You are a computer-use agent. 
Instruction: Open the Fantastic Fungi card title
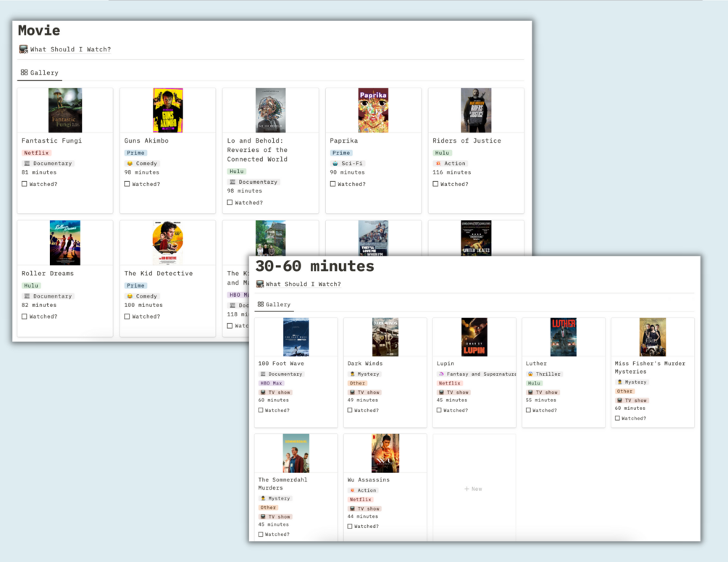(x=51, y=140)
